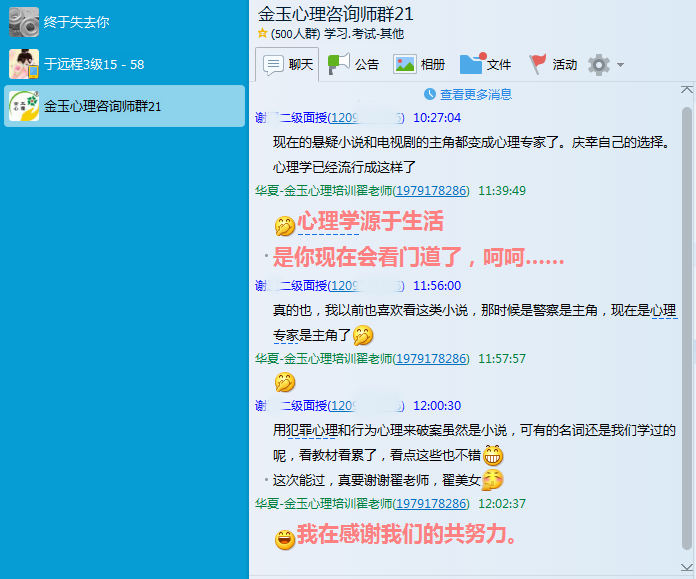Click the star icon beside group info
The width and height of the screenshot is (696, 579).
point(262,33)
